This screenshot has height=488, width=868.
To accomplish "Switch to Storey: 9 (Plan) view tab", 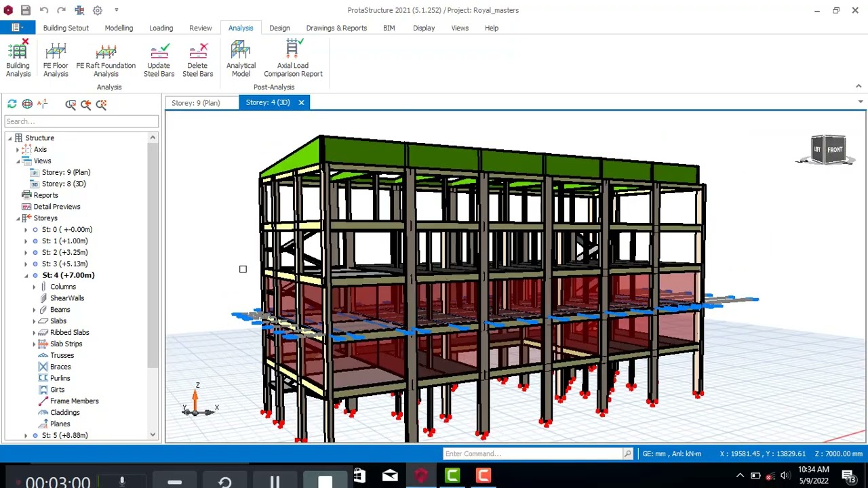I will pyautogui.click(x=195, y=103).
